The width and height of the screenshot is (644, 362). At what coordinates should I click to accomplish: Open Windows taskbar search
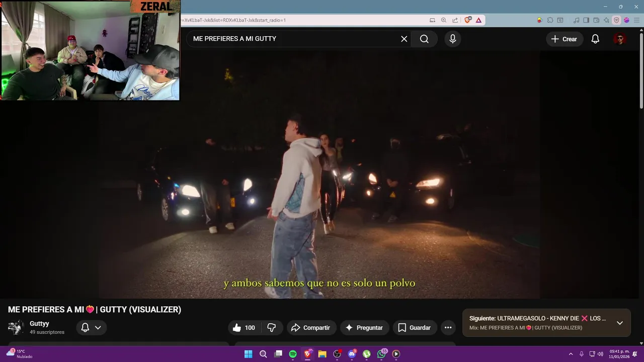click(263, 354)
